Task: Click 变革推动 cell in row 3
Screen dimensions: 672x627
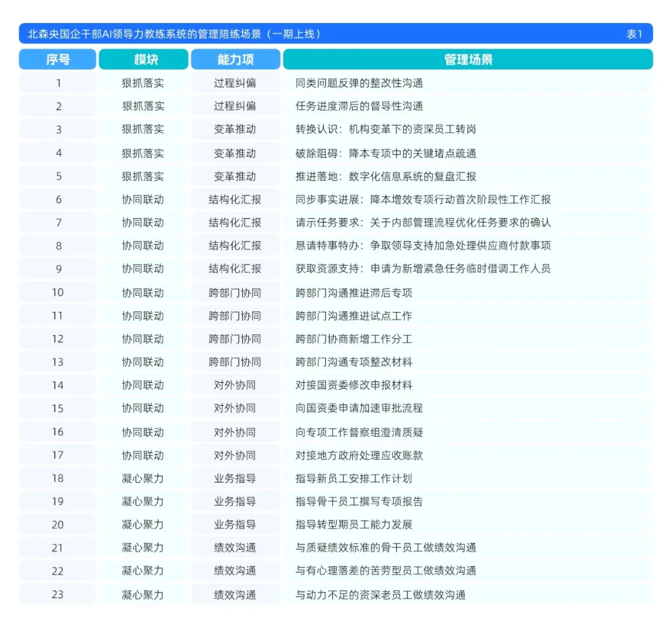Action: click(235, 129)
